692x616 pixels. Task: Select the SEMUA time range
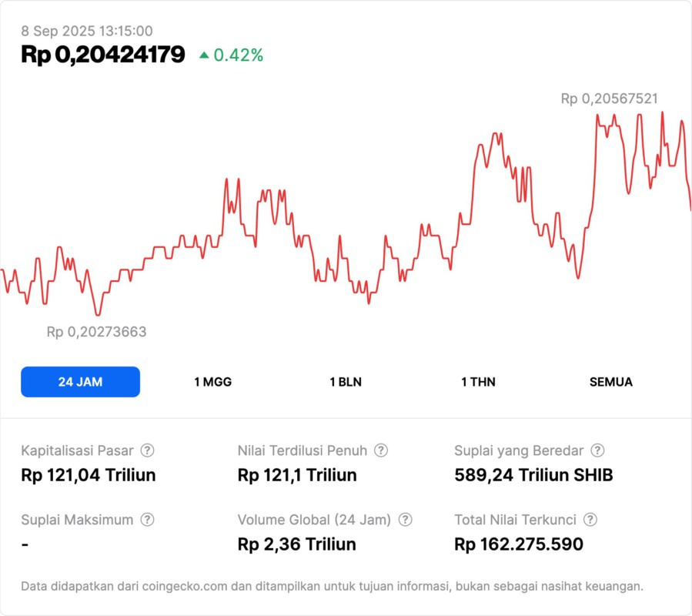pyautogui.click(x=611, y=382)
